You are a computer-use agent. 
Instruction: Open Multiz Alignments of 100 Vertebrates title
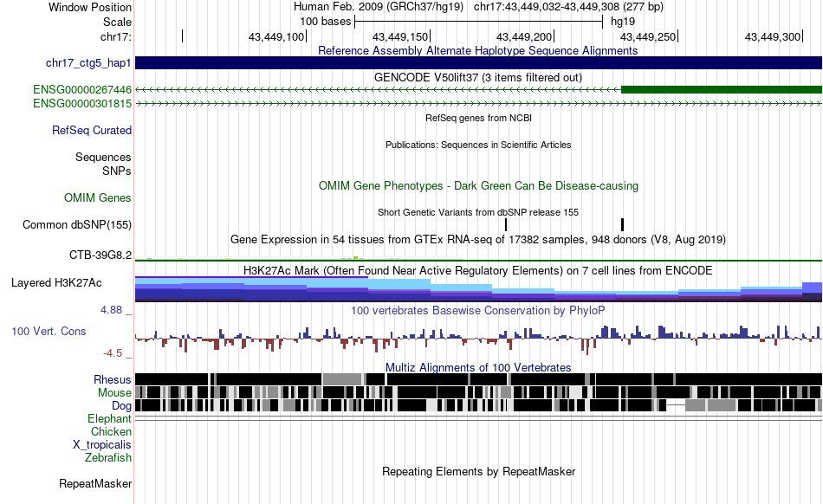478,367
